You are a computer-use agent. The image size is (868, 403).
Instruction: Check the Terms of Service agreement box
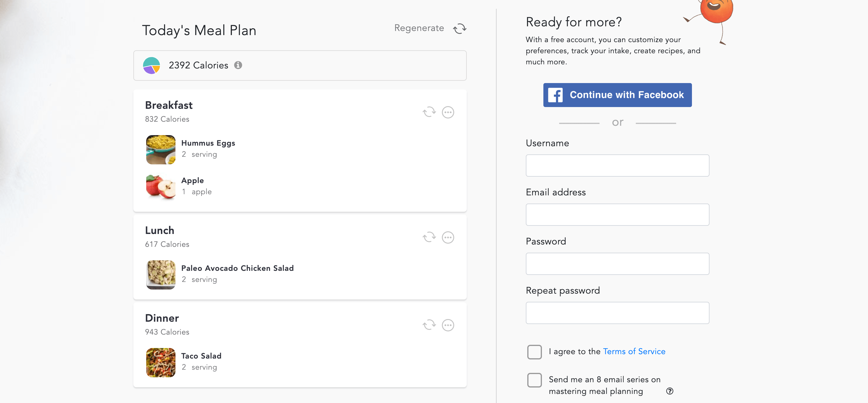(534, 352)
